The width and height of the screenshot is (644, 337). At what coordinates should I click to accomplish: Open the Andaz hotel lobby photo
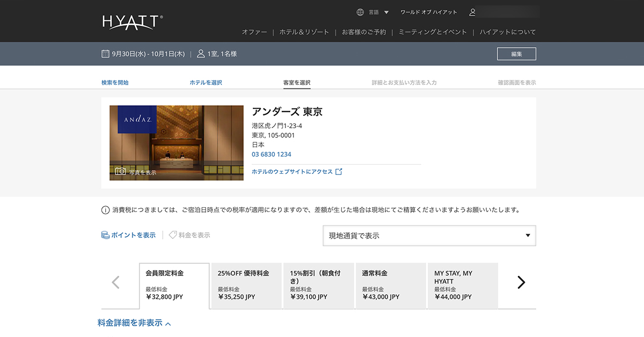(x=176, y=143)
